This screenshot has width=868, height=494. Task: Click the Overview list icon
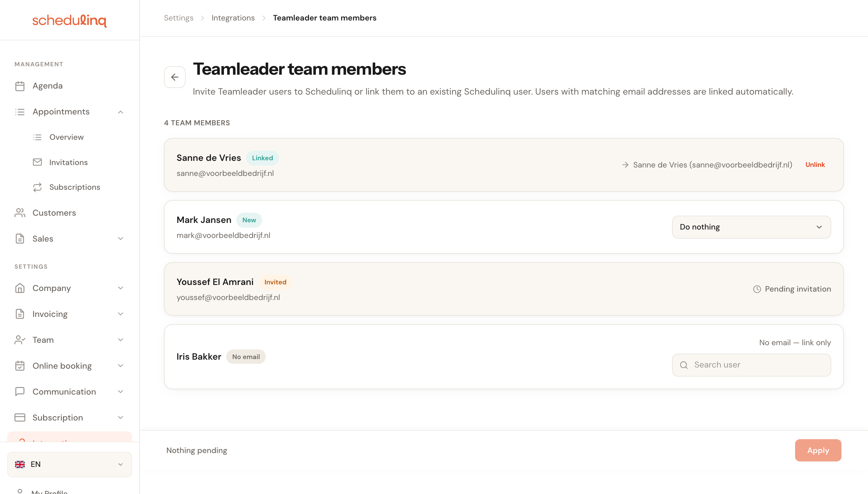pyautogui.click(x=37, y=137)
